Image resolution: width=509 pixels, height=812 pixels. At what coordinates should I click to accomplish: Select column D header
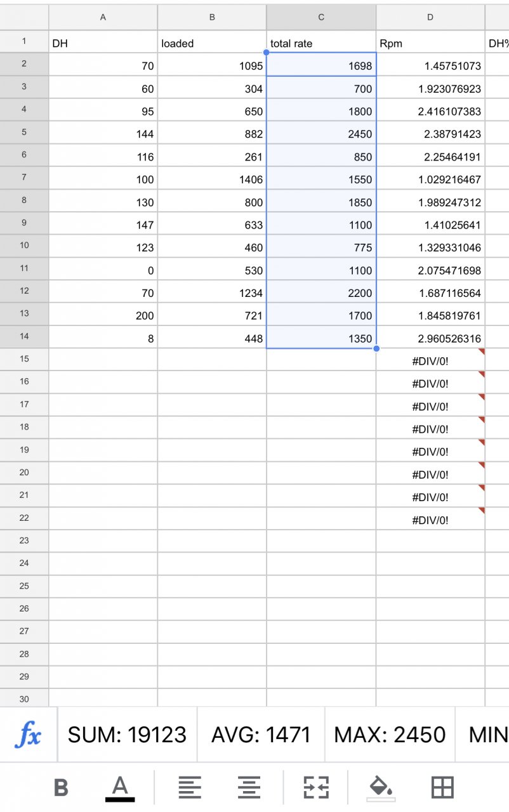coord(430,17)
